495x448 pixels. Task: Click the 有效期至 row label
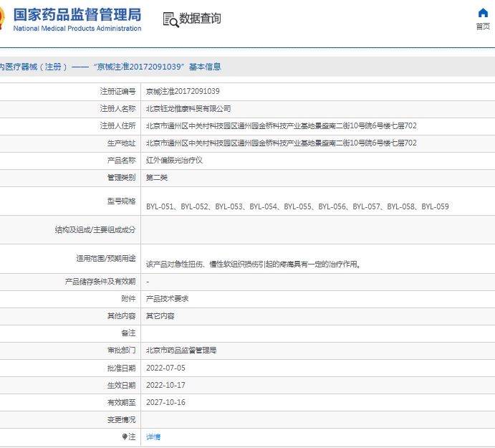(x=122, y=403)
